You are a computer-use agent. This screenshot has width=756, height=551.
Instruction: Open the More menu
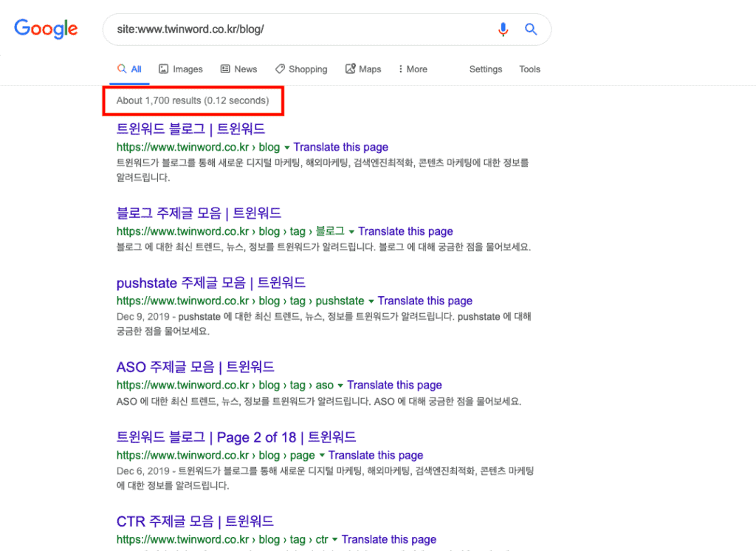point(413,69)
